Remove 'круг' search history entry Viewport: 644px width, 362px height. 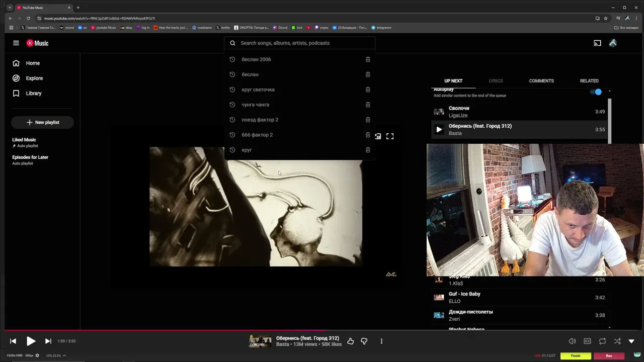point(368,150)
